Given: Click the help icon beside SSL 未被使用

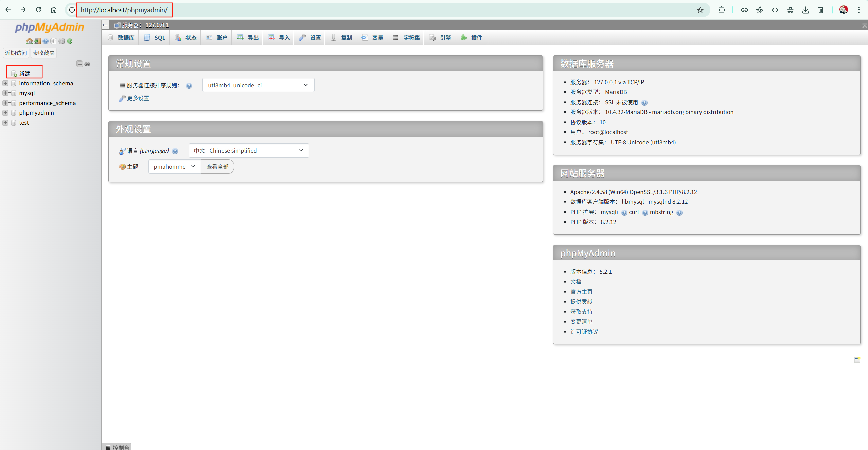Looking at the screenshot, I should pos(644,103).
